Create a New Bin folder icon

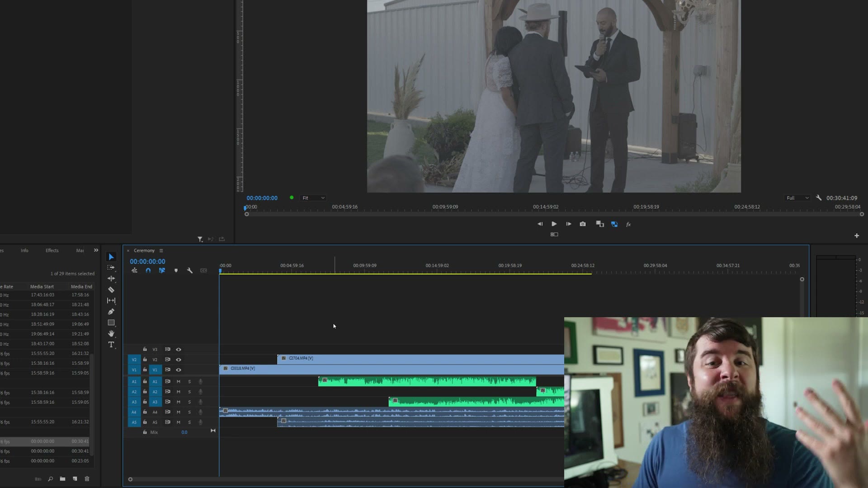tap(62, 479)
